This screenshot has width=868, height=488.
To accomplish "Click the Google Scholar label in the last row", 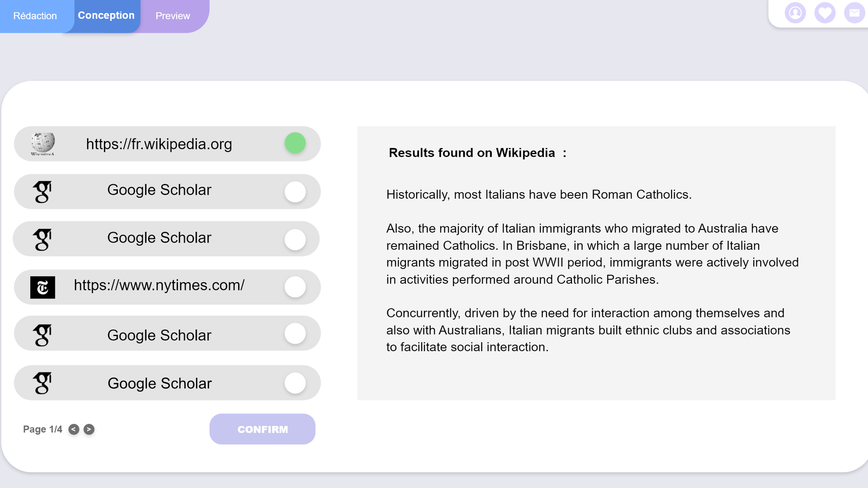I will click(x=160, y=384).
